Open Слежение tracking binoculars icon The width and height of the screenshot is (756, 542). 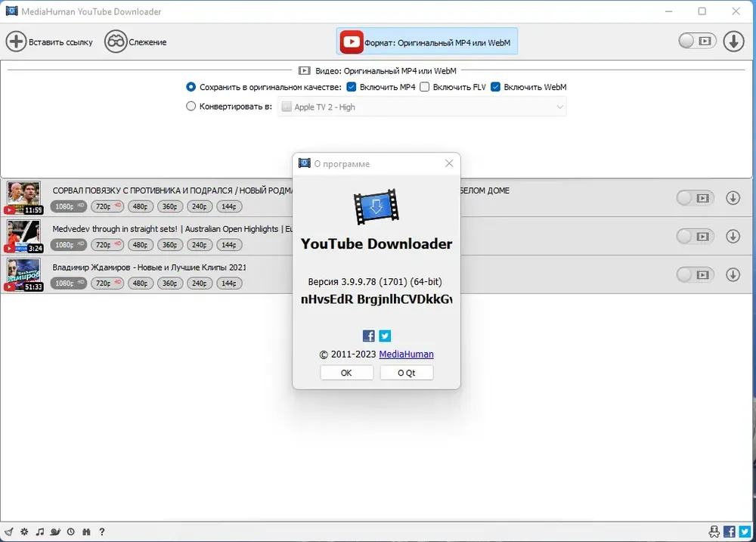[116, 42]
